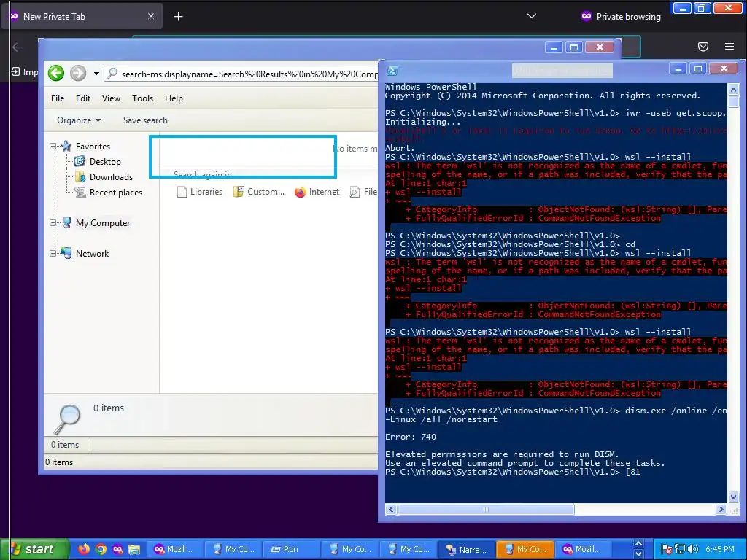Click the magnifier icon in the details pane

[x=67, y=419]
